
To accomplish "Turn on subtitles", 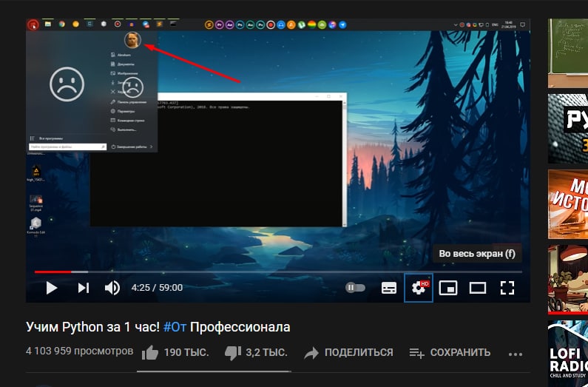I will (x=389, y=288).
